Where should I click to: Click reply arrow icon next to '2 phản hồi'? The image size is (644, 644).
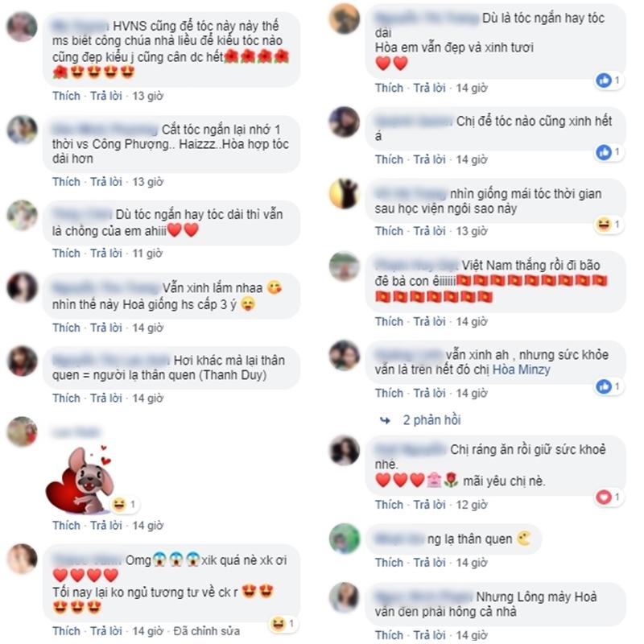click(385, 420)
